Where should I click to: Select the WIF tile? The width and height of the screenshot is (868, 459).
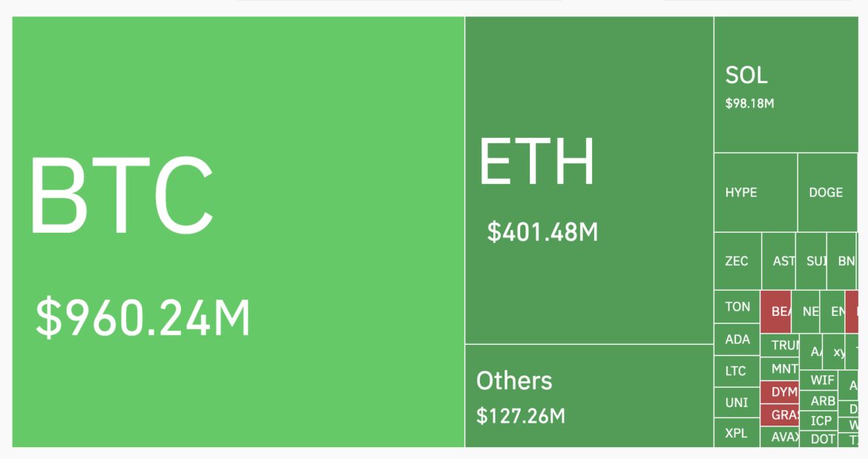pyautogui.click(x=822, y=380)
